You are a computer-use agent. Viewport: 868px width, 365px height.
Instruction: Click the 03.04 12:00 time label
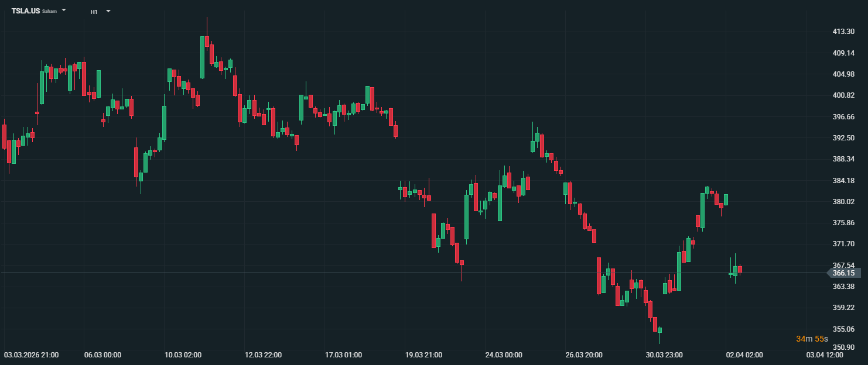tap(825, 355)
